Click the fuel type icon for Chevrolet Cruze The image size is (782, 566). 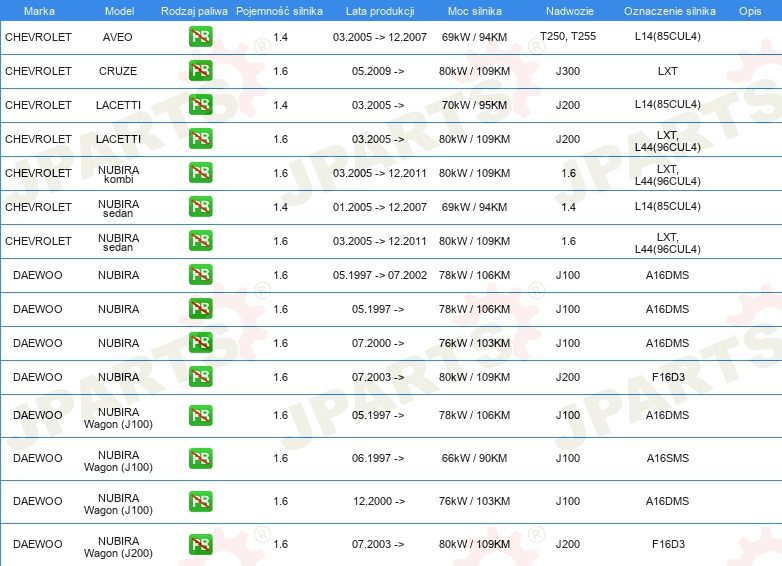tap(200, 71)
